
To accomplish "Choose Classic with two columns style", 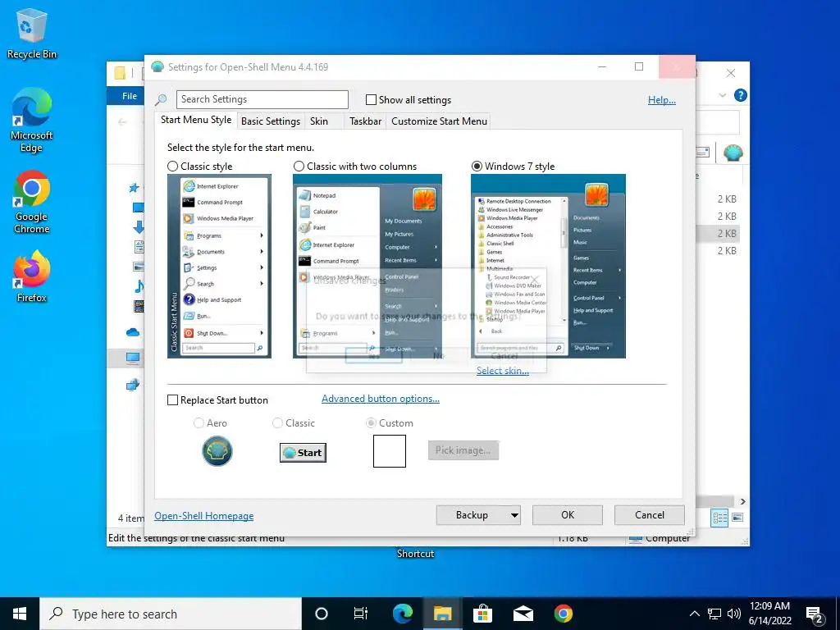I will click(299, 166).
